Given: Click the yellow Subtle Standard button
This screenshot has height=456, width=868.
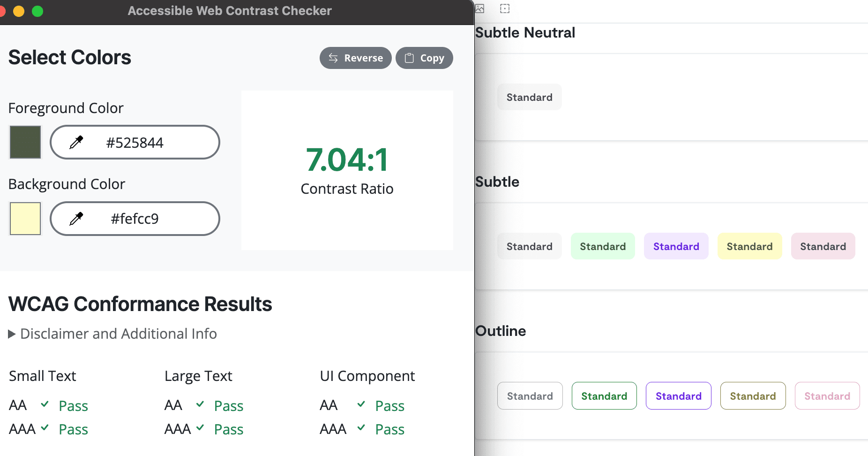Looking at the screenshot, I should (749, 246).
